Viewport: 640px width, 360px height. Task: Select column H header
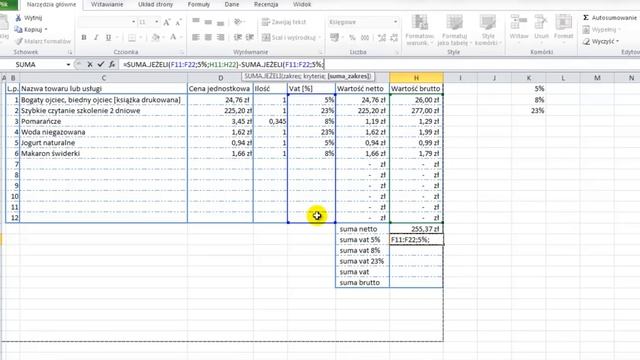coord(416,78)
